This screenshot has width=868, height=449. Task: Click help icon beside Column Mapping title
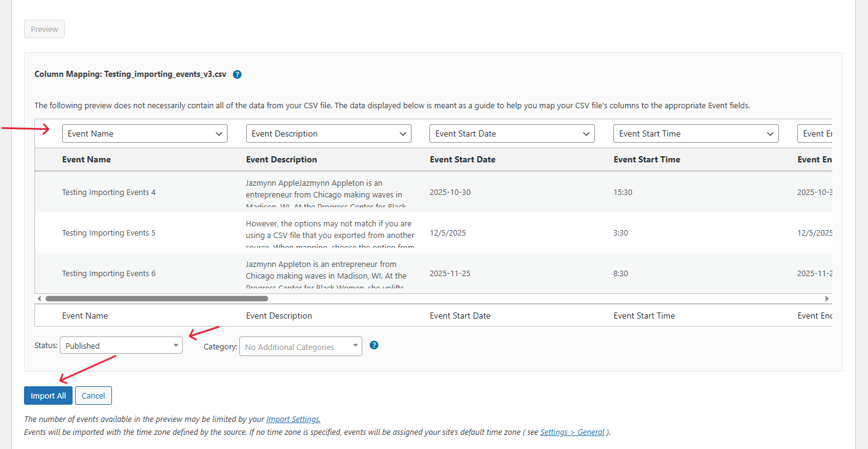pyautogui.click(x=237, y=74)
